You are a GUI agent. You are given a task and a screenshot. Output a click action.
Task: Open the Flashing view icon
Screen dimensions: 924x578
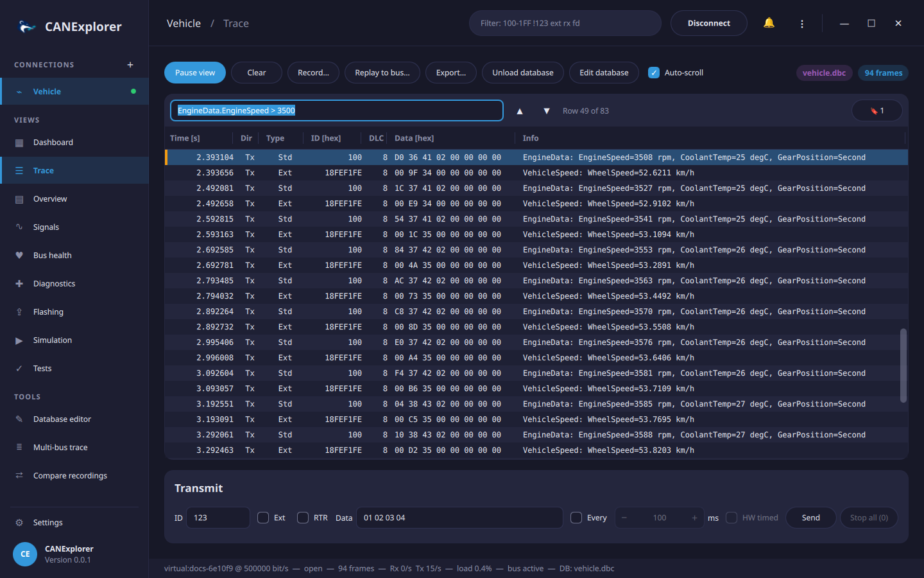pyautogui.click(x=19, y=312)
